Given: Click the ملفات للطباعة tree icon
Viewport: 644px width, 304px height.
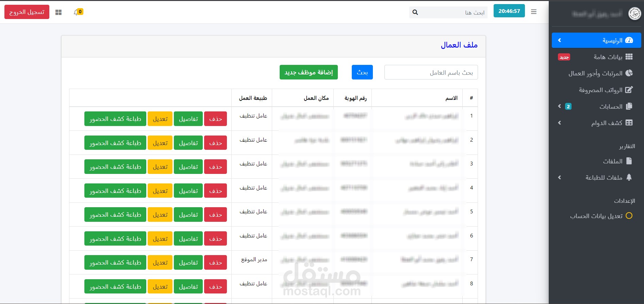Looking at the screenshot, I should tap(629, 177).
